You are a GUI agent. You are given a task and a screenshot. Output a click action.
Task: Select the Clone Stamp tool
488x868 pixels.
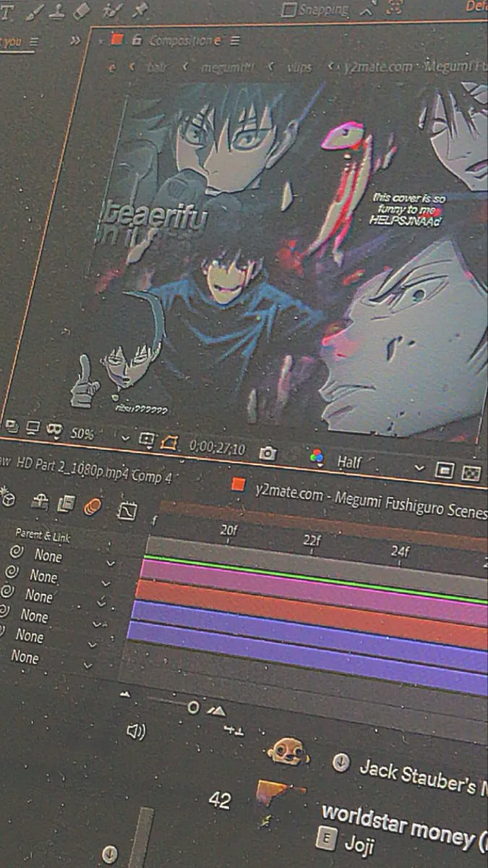click(57, 10)
